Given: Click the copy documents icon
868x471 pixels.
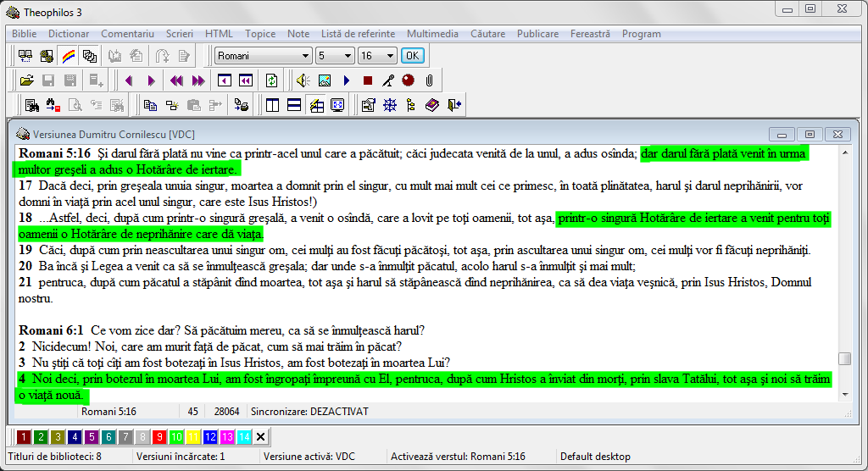Looking at the screenshot, I should [x=150, y=105].
